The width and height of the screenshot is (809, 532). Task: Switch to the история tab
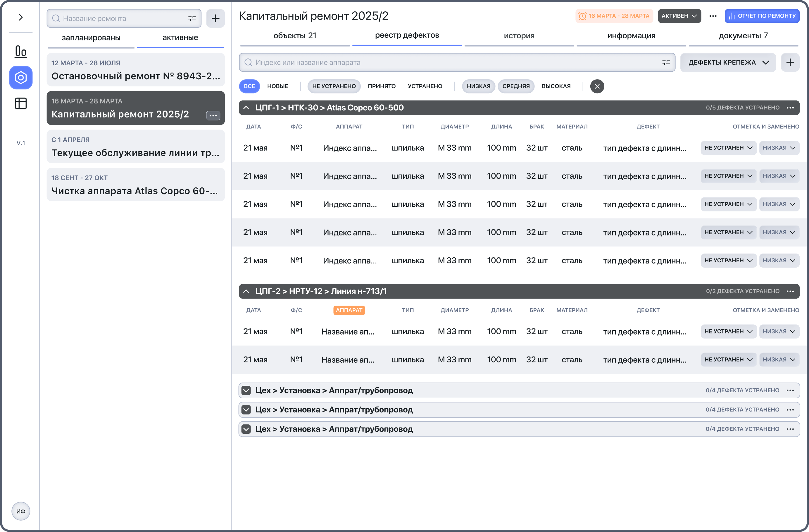(519, 36)
